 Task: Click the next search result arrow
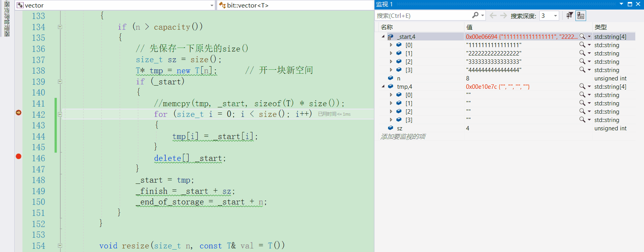coord(503,15)
